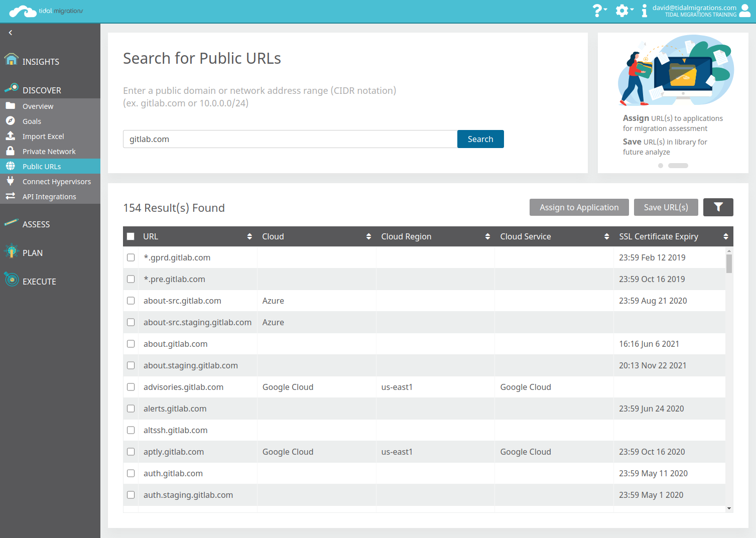
Task: Click the Import Excel upload icon
Action: (10, 136)
